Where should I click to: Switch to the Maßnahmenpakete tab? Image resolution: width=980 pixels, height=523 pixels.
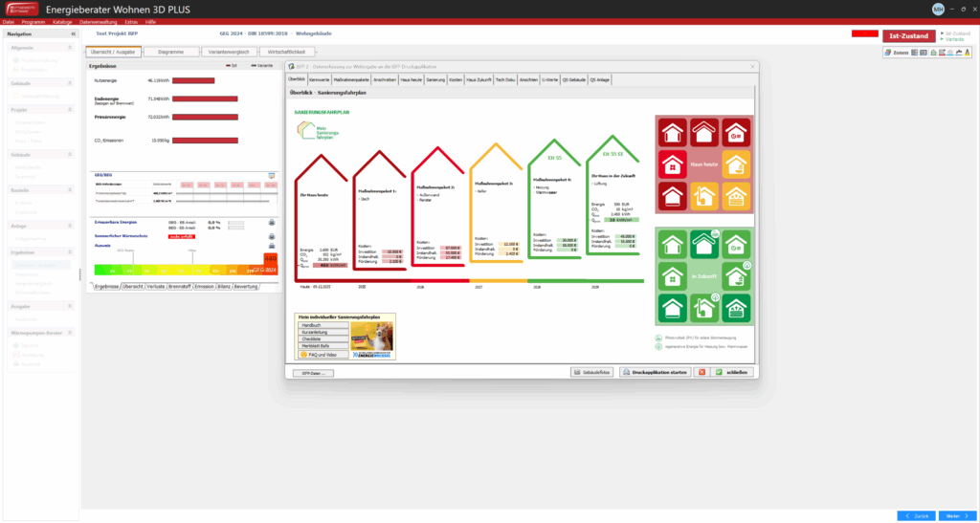[352, 79]
